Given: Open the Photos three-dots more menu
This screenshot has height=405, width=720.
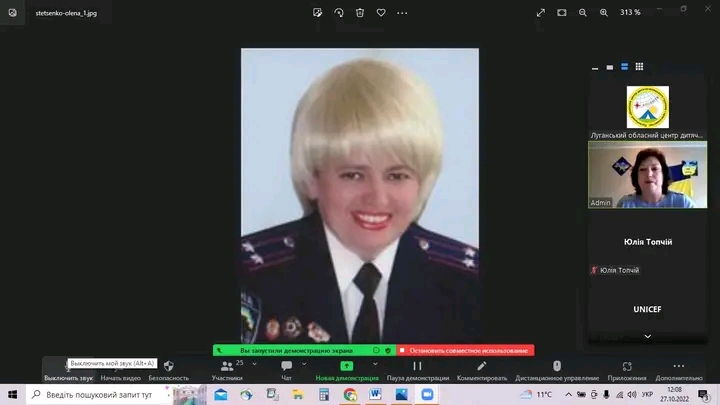Looking at the screenshot, I should (402, 13).
